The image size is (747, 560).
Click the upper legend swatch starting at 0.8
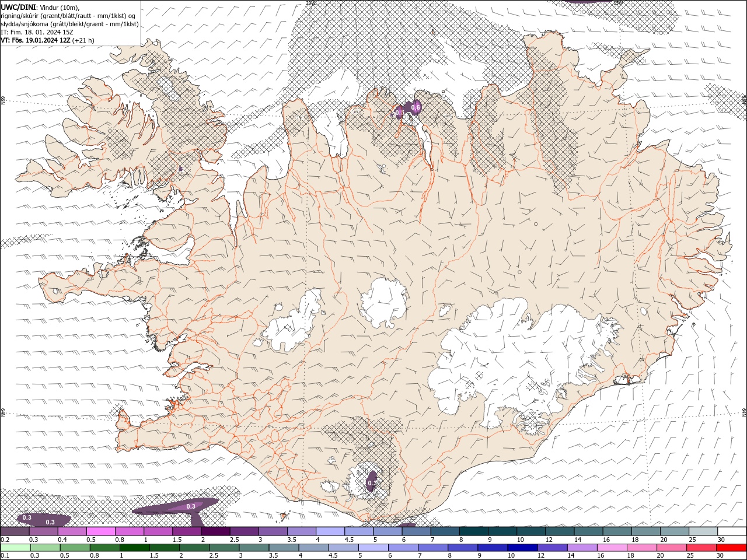pyautogui.click(x=129, y=531)
